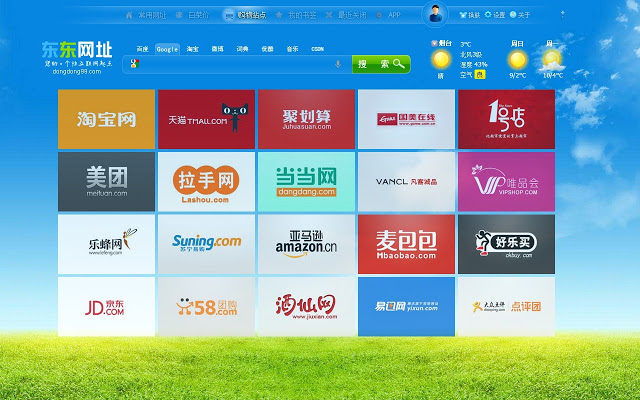The width and height of the screenshot is (640, 400).
Task: Click the top-right pin arrow icon
Action: [x=562, y=14]
